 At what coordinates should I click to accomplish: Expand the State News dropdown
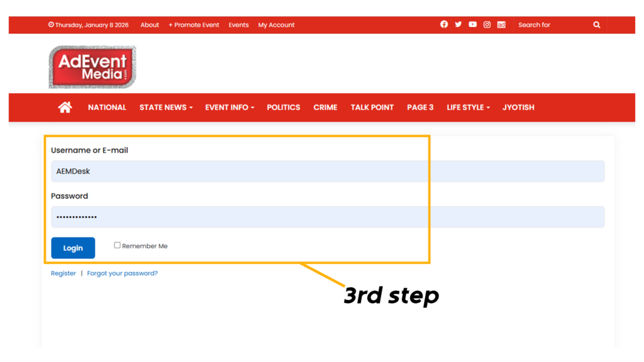[165, 107]
